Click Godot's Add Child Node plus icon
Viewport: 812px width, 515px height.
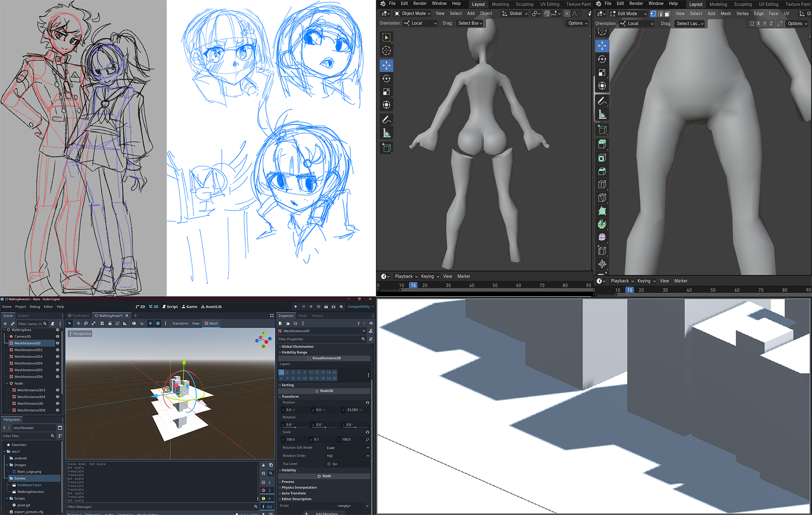[5, 324]
